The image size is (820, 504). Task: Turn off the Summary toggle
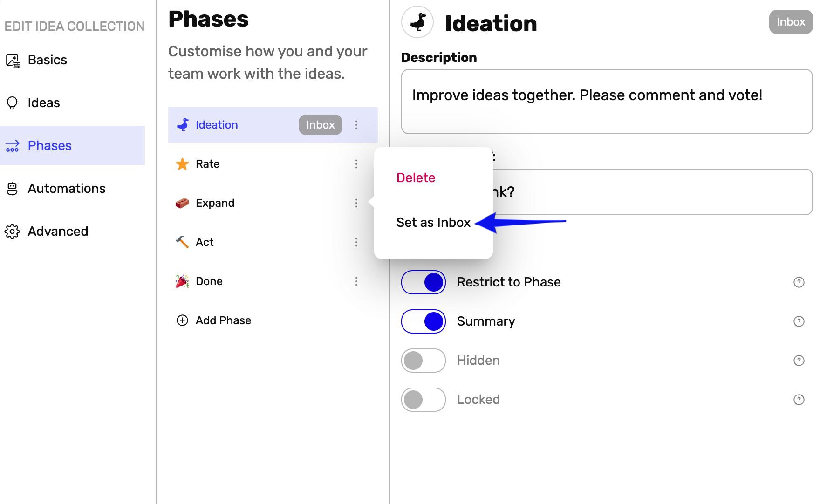coord(423,321)
